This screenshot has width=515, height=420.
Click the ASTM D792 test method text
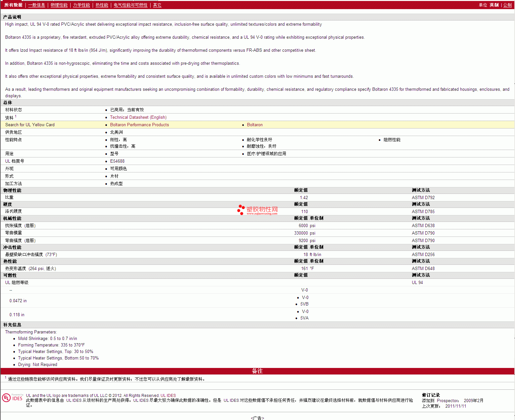423,198
